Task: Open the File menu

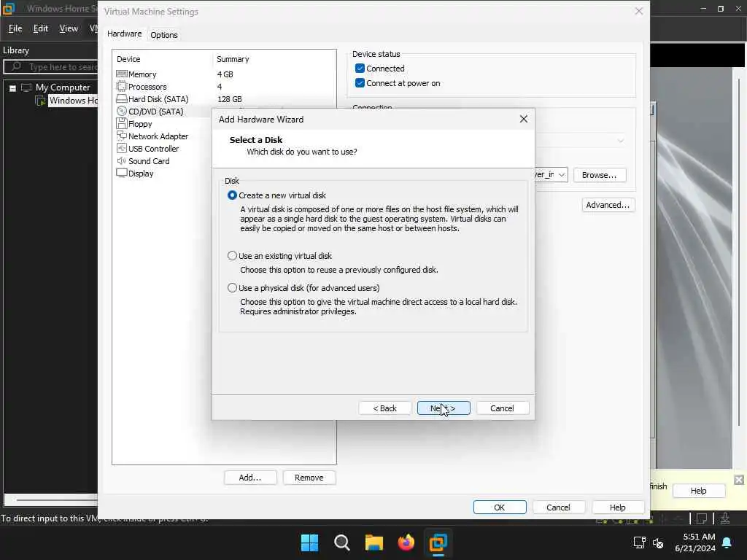Action: click(15, 28)
